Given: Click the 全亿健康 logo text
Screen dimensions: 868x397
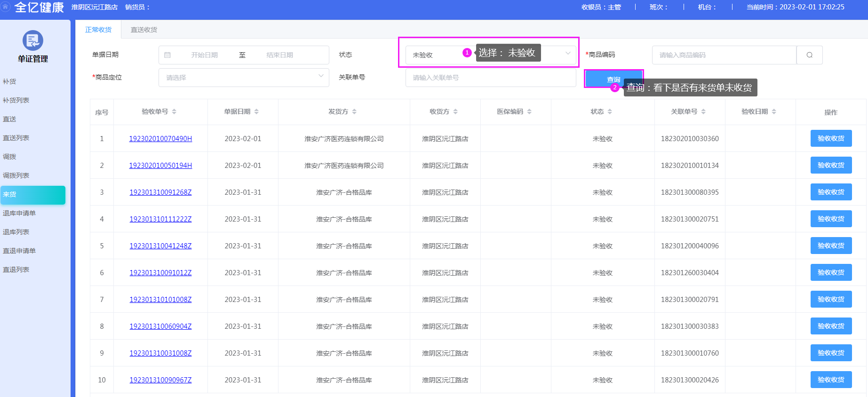Looking at the screenshot, I should pos(39,7).
